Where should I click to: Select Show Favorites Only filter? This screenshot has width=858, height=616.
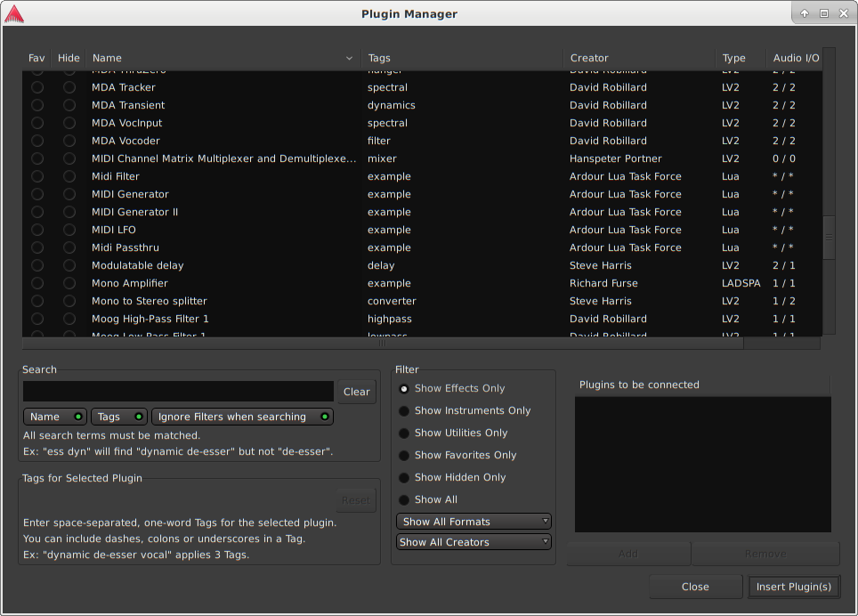pos(404,455)
